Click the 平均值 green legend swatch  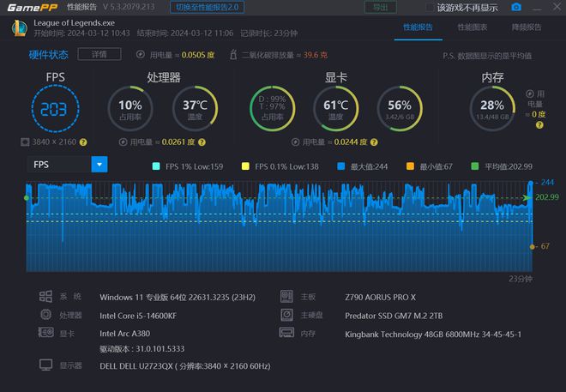click(x=475, y=166)
